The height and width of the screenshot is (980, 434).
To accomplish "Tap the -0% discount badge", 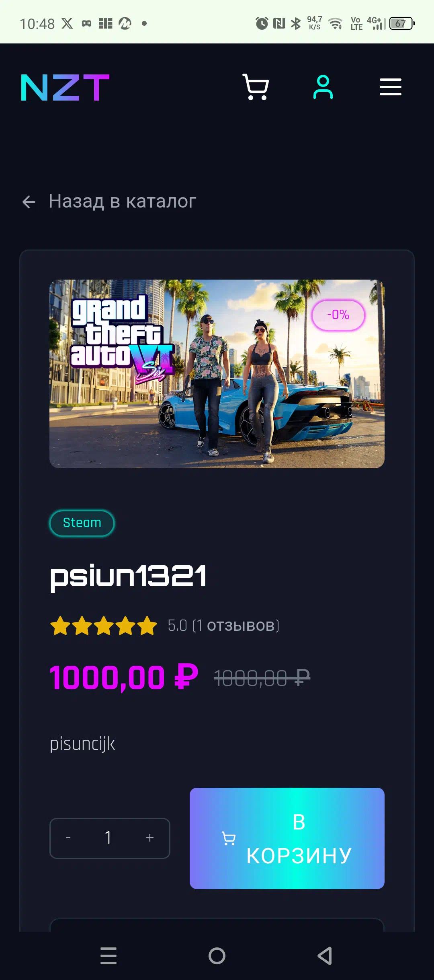I will click(x=338, y=315).
